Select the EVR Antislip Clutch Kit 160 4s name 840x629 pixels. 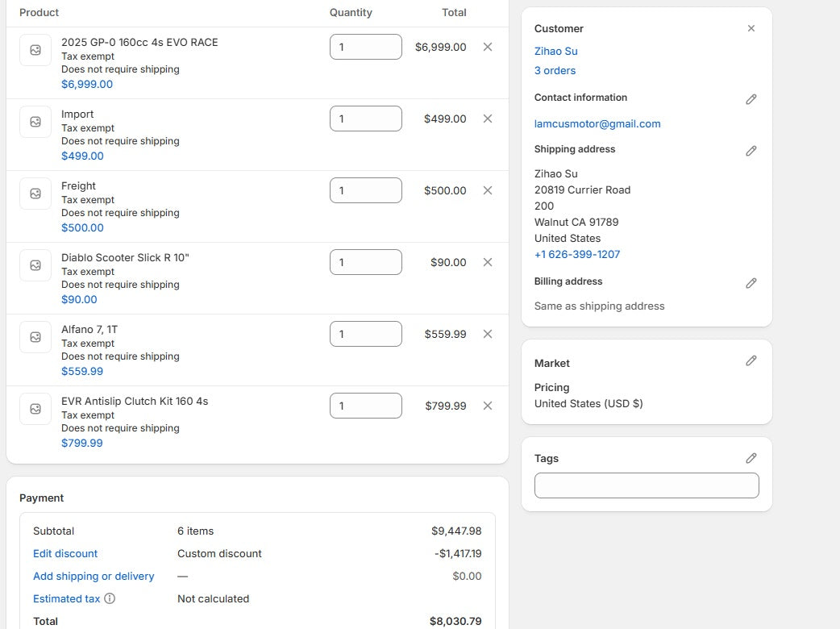(135, 402)
